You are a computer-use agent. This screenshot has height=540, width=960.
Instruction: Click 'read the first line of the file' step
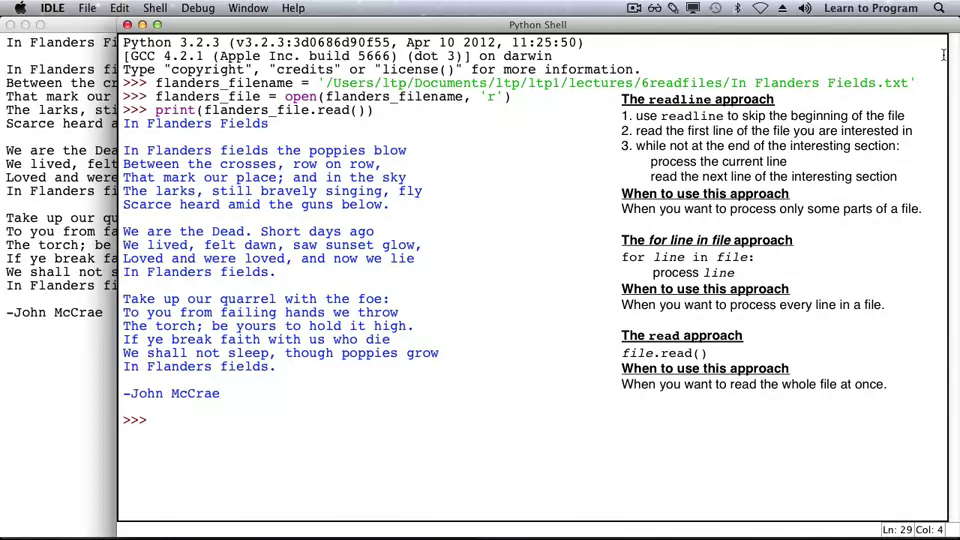[774, 130]
